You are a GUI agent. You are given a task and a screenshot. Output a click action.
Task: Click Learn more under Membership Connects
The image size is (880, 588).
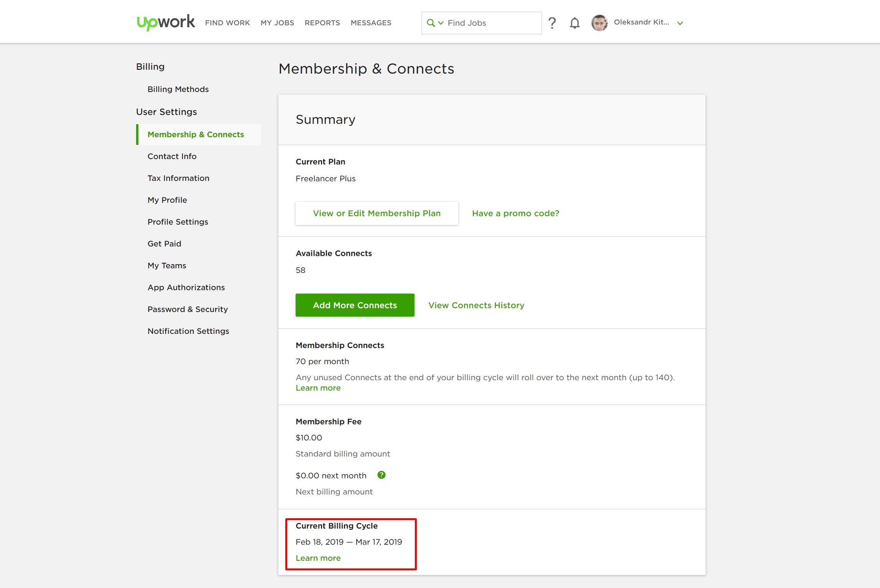[318, 388]
